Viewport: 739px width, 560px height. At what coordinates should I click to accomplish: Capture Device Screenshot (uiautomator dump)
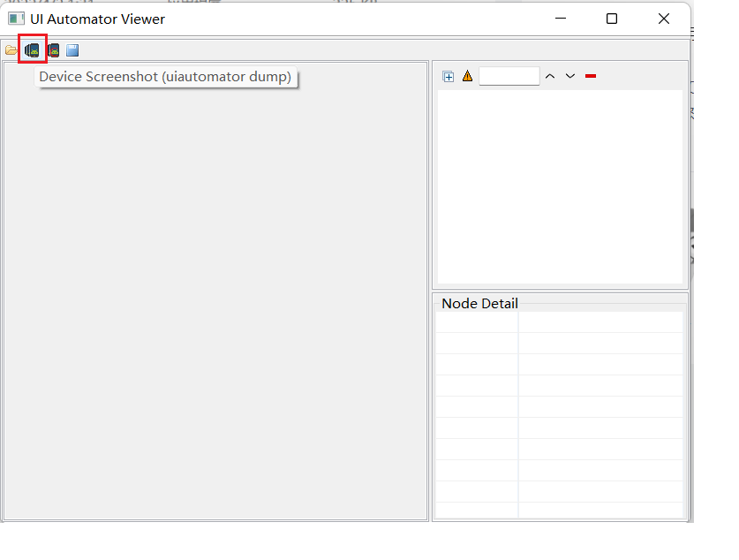pyautogui.click(x=33, y=50)
